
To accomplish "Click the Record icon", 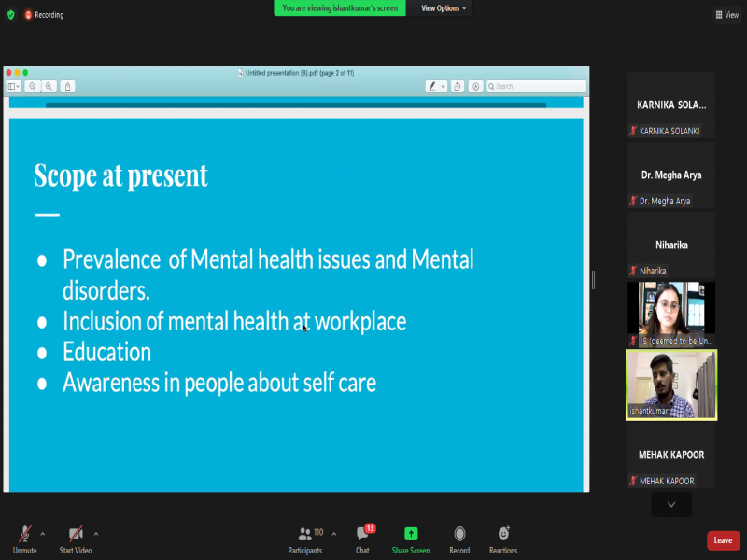I will coord(459,535).
